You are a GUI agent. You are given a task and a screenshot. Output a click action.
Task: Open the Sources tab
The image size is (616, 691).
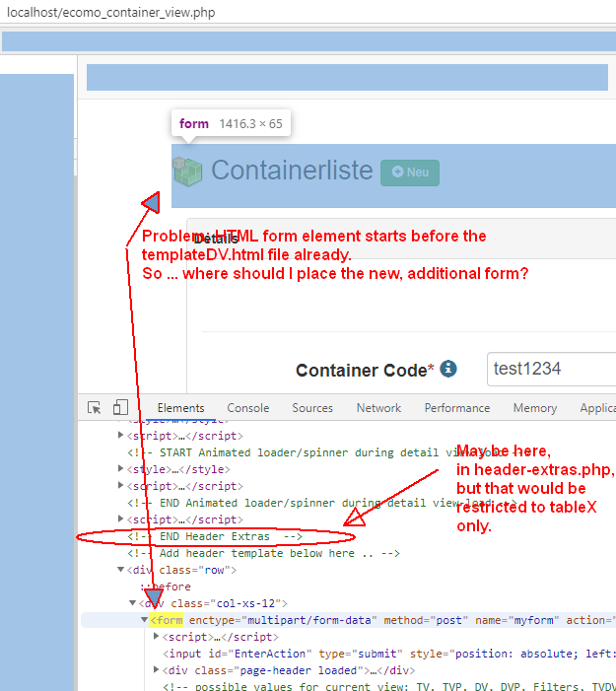tap(312, 408)
